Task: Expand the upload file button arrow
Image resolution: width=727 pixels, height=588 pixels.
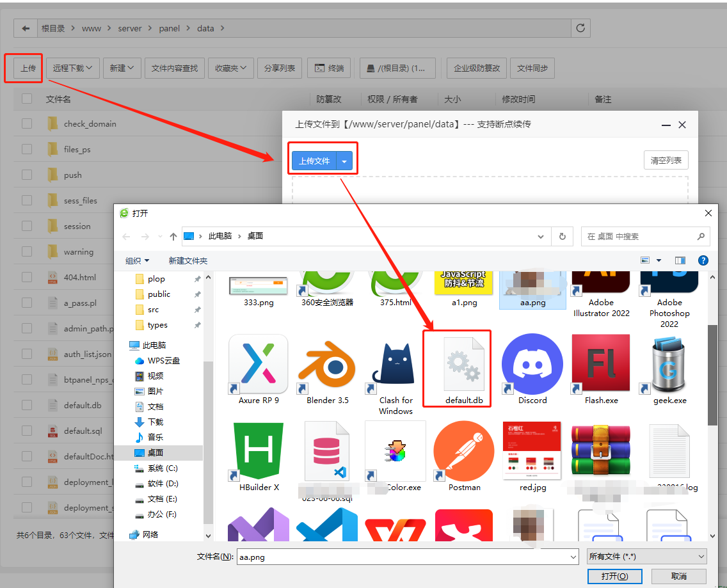Action: 344,161
